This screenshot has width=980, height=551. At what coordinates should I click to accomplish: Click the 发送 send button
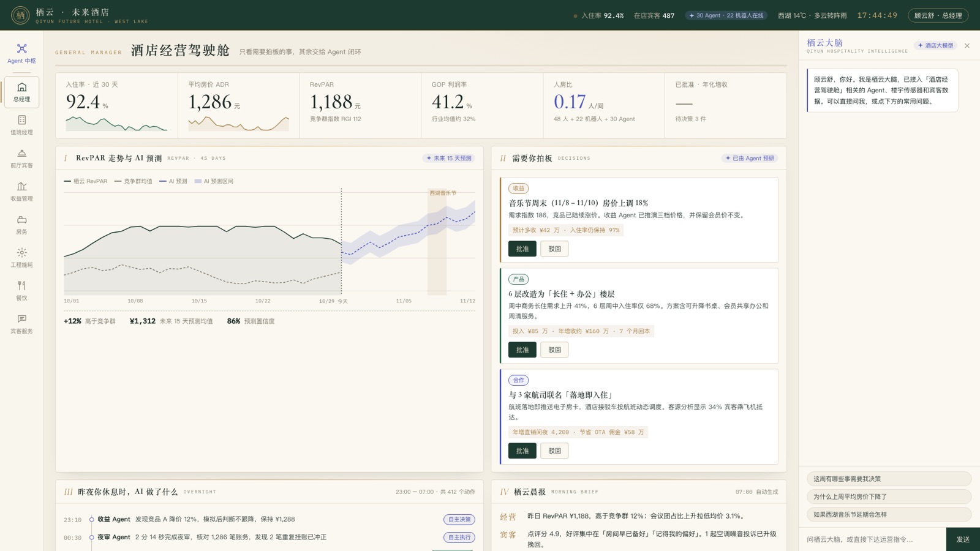(963, 539)
